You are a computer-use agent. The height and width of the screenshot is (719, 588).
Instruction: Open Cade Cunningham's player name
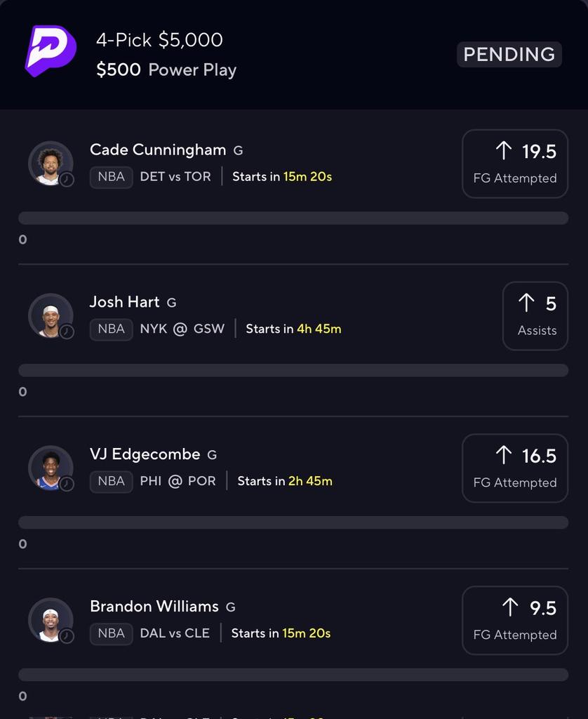point(158,150)
